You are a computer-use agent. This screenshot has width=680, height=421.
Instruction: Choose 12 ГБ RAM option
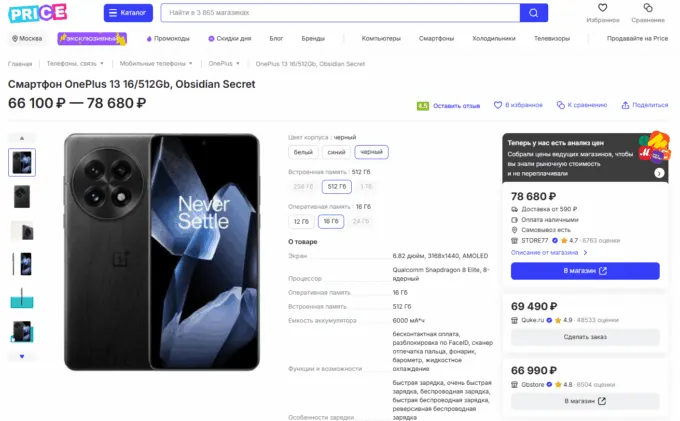tap(301, 221)
